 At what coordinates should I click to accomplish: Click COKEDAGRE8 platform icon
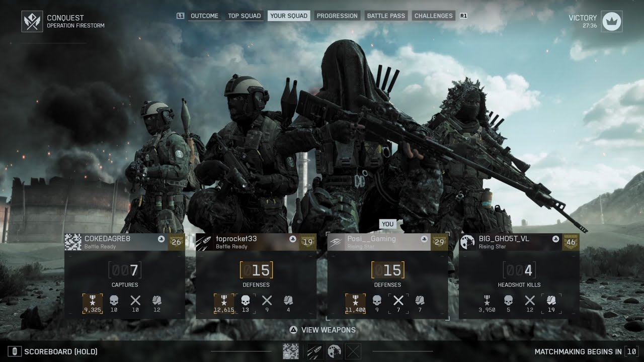[161, 239]
